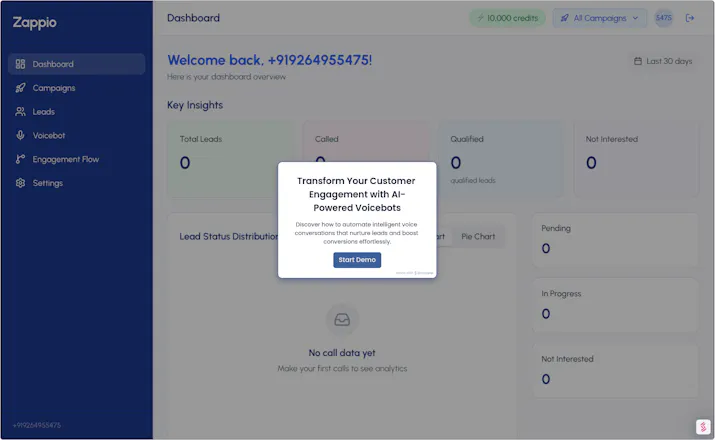Expand the All Campaigns dropdown chevron
Screen dimensions: 715x440
pyautogui.click(x=635, y=18)
